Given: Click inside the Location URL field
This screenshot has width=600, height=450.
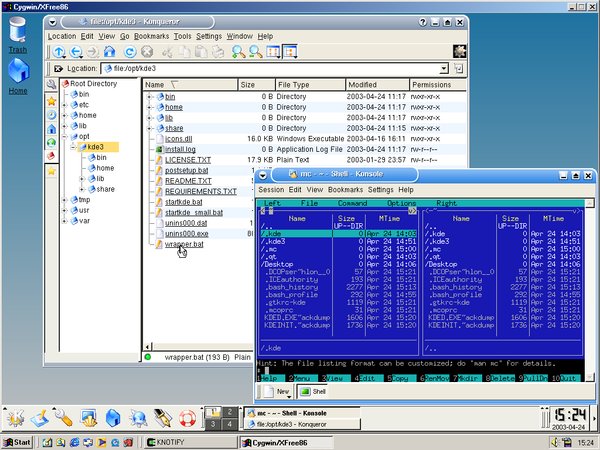Looking at the screenshot, I should [x=270, y=68].
